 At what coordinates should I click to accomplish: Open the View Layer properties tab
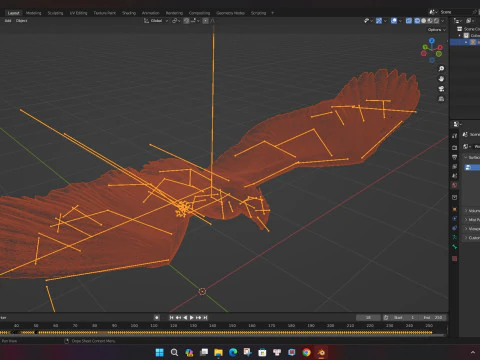point(454,166)
